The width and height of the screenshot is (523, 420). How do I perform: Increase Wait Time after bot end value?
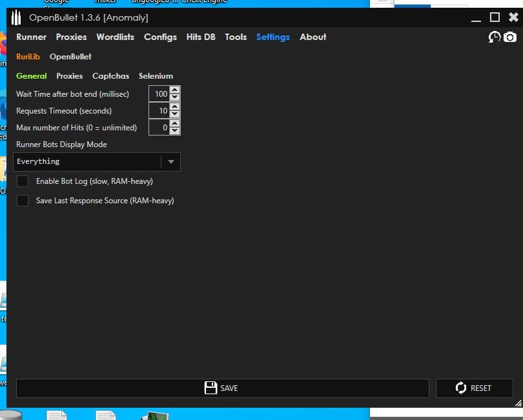175,90
